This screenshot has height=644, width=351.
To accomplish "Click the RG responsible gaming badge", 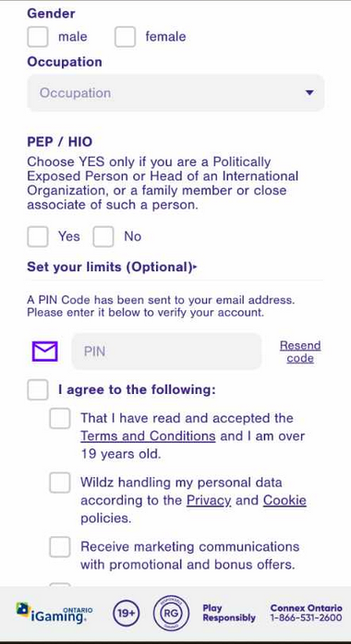I will 171,614.
